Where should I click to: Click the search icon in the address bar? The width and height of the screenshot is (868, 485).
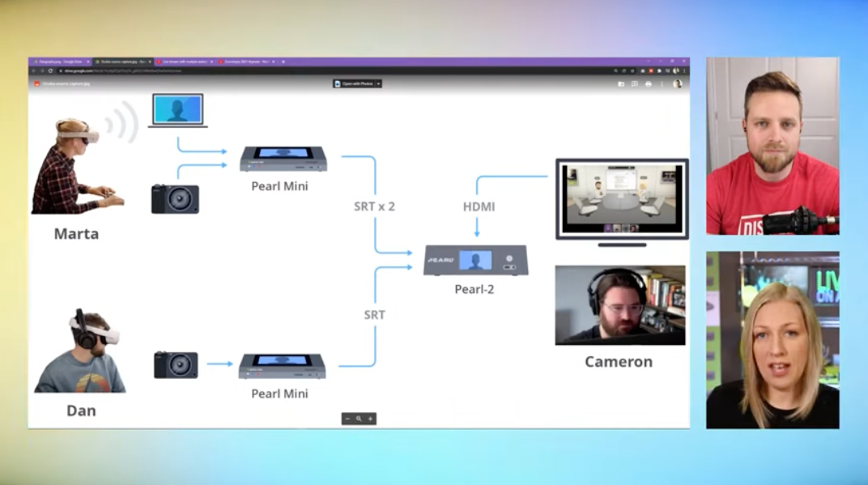click(615, 71)
